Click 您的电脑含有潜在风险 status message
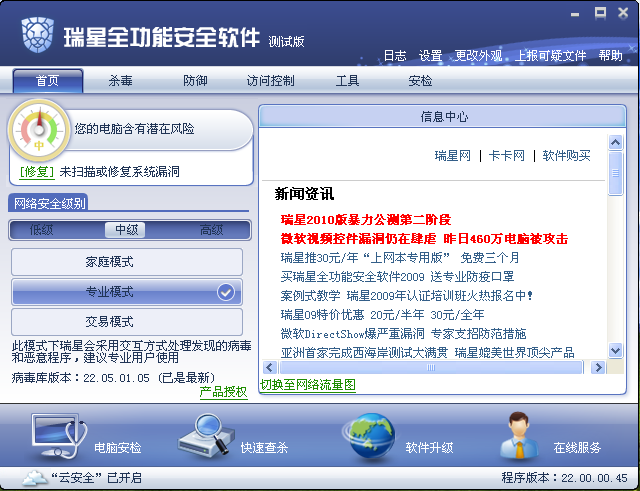This screenshot has height=491, width=640. click(x=134, y=129)
